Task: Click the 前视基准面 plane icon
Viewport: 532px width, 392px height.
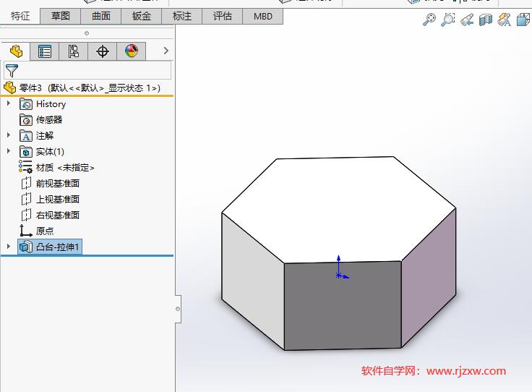Action: [x=26, y=183]
